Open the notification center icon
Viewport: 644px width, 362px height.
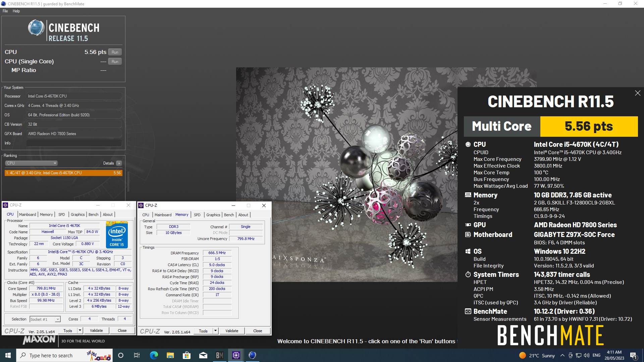point(633,355)
